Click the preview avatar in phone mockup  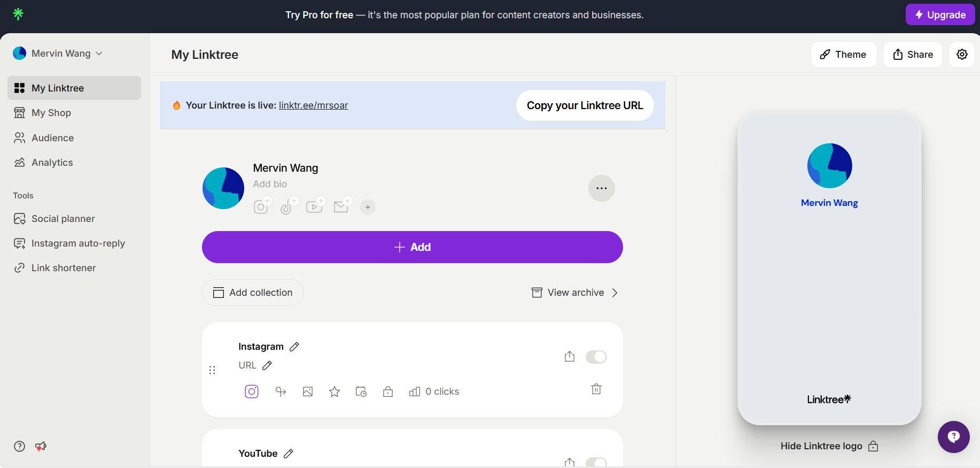[829, 166]
